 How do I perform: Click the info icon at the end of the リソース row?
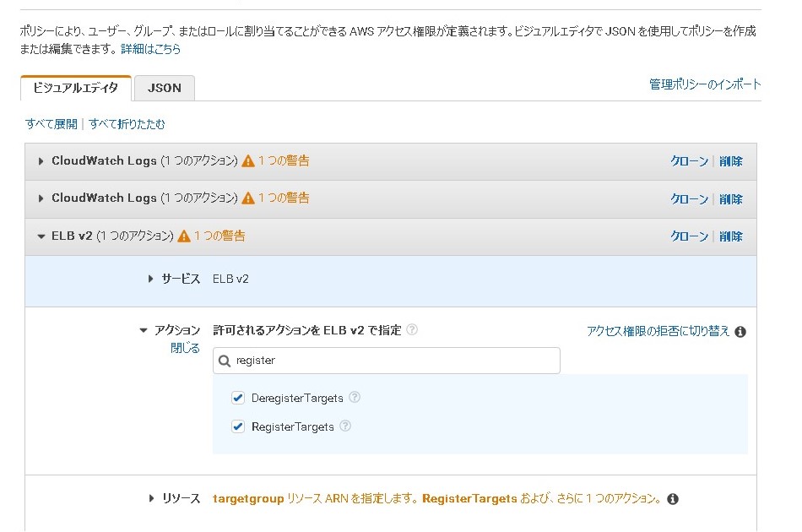click(673, 499)
